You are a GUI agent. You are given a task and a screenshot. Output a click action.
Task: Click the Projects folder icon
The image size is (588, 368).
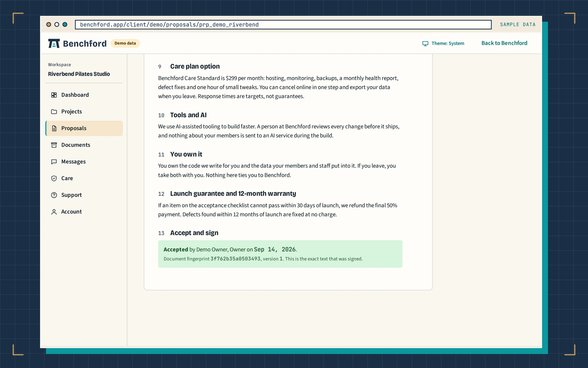click(x=54, y=112)
